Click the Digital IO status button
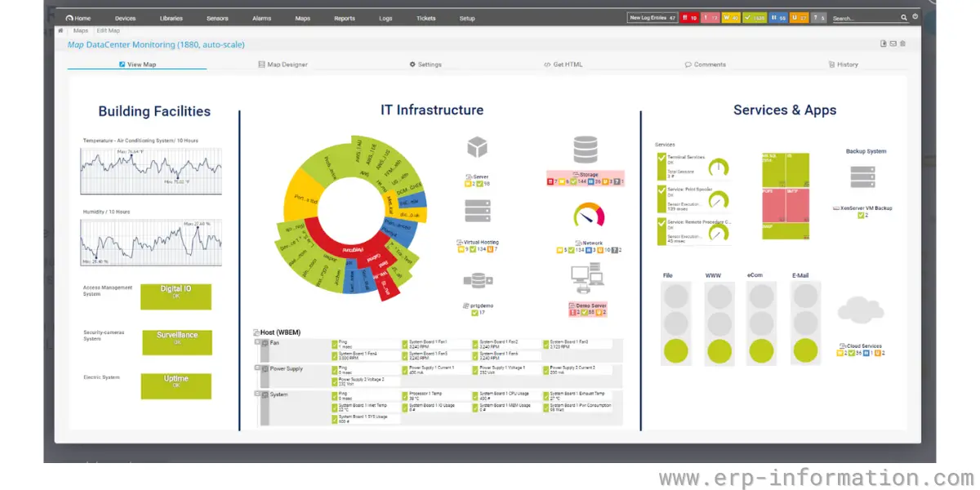The width and height of the screenshot is (980, 490). click(176, 296)
